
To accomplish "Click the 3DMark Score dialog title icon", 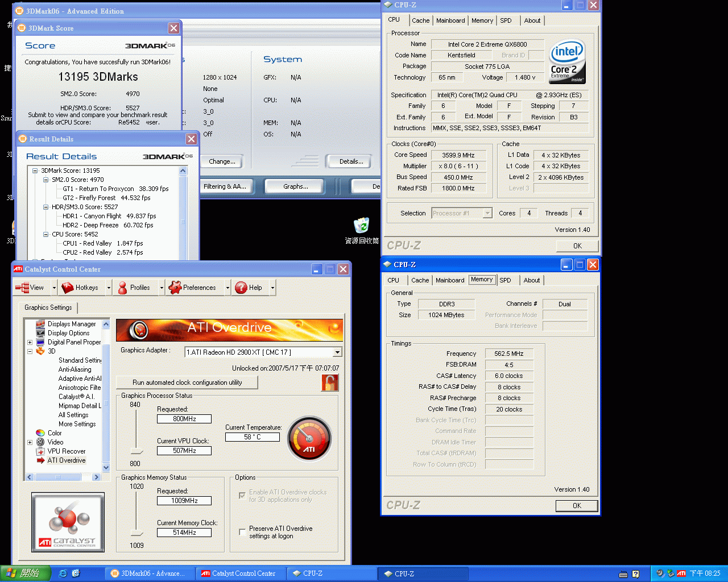I will (x=22, y=28).
